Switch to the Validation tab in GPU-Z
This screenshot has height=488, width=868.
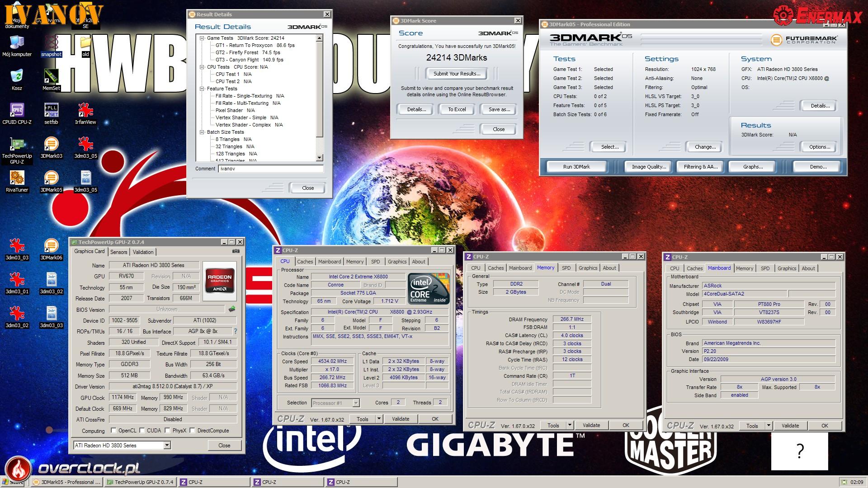143,252
